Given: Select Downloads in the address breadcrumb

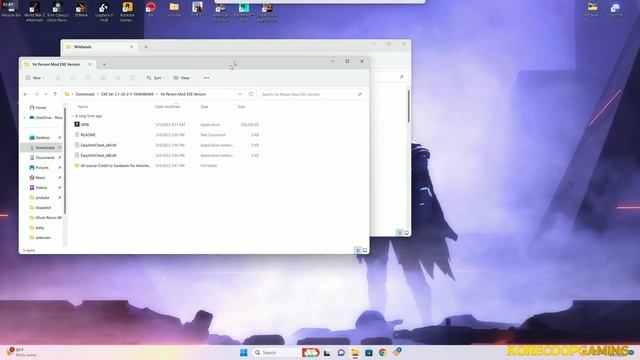Looking at the screenshot, I should tap(85, 94).
